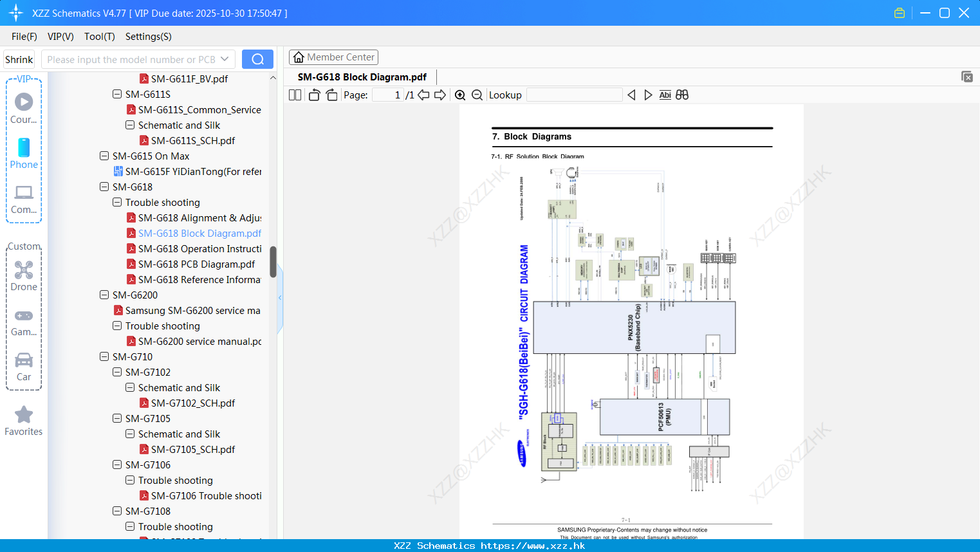Close the tab panel icon at right
Image resolution: width=980 pixels, height=552 pixels.
pyautogui.click(x=967, y=77)
